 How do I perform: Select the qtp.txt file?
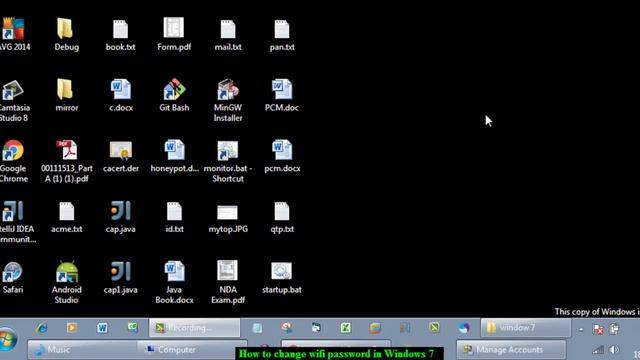(x=282, y=218)
